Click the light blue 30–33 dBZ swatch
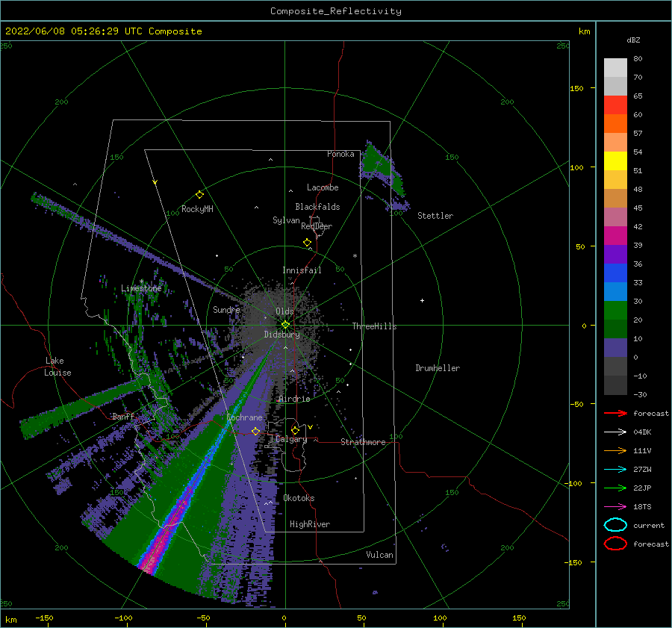 point(615,292)
